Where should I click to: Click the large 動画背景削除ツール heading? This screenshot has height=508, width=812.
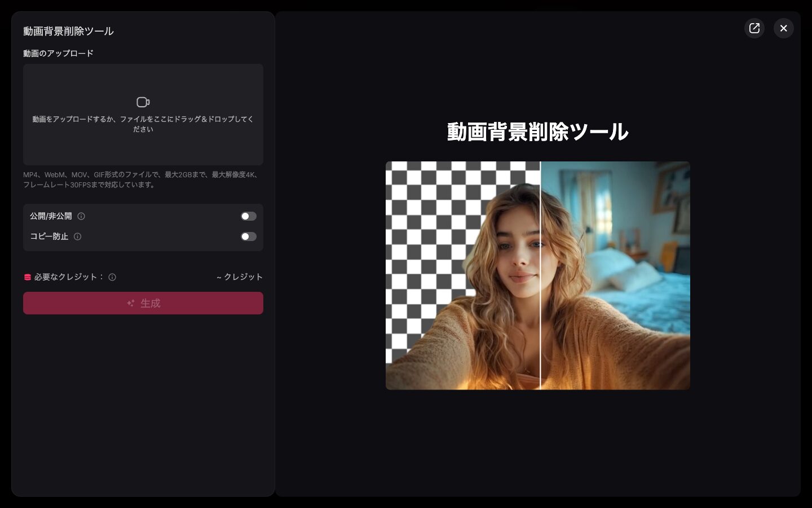point(538,132)
